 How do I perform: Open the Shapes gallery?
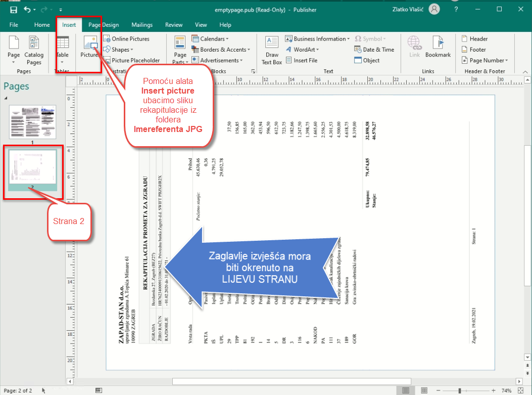(x=118, y=50)
